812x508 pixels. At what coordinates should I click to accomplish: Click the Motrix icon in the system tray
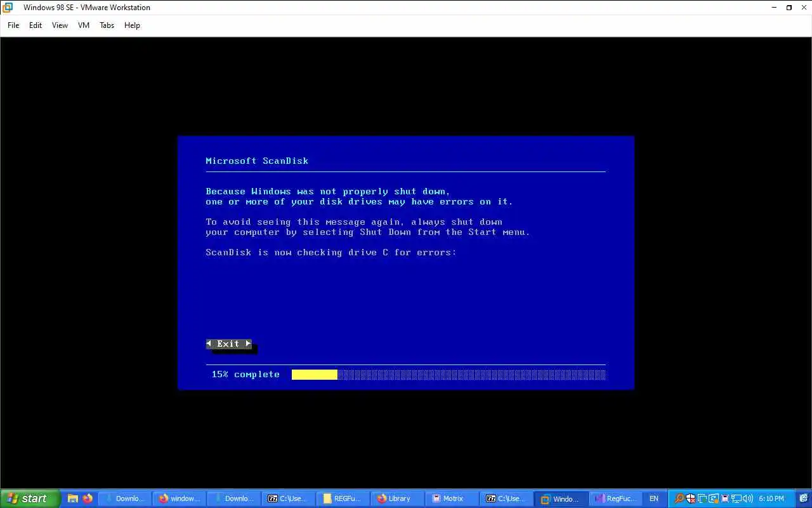725,498
